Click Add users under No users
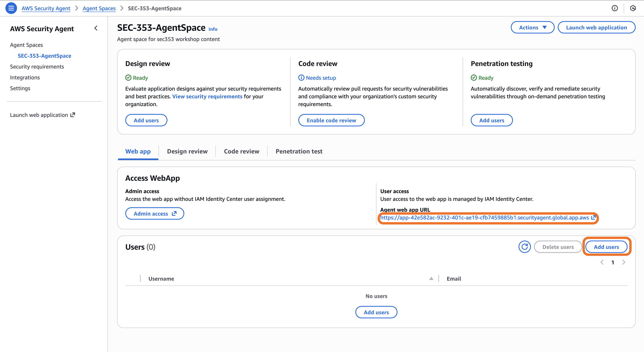 coord(376,312)
